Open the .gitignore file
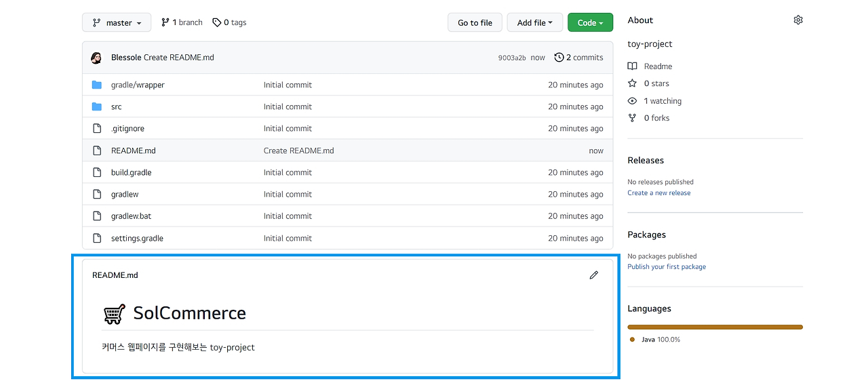 [x=127, y=128]
